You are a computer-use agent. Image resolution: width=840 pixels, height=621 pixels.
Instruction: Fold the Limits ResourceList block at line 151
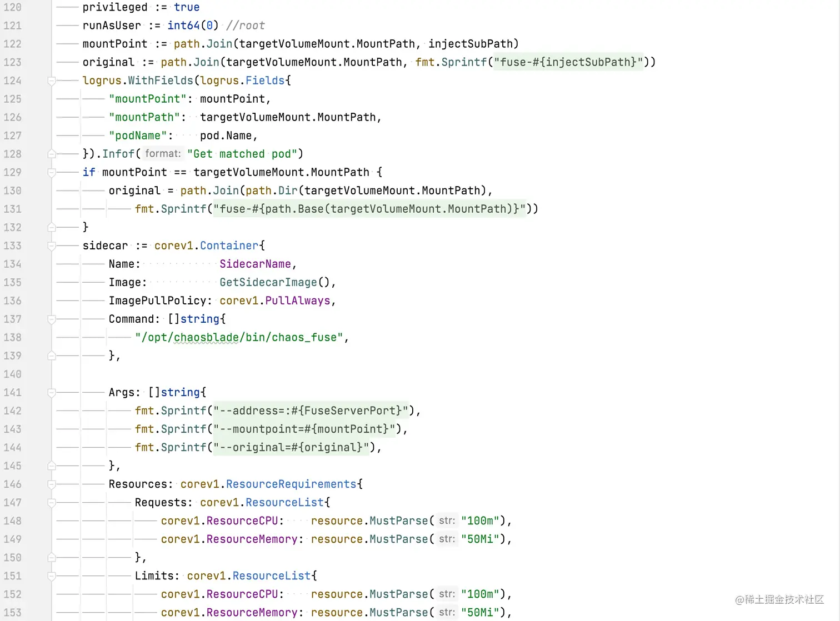point(51,576)
